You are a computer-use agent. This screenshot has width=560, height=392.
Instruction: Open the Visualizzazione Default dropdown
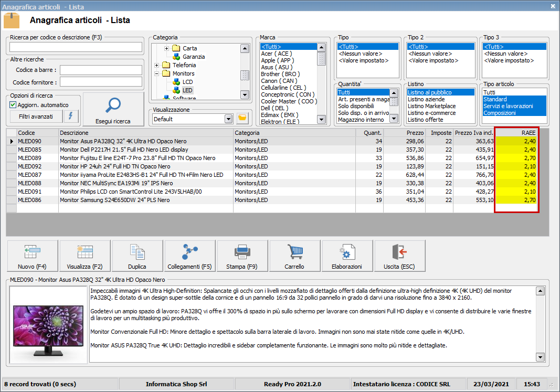click(x=229, y=119)
